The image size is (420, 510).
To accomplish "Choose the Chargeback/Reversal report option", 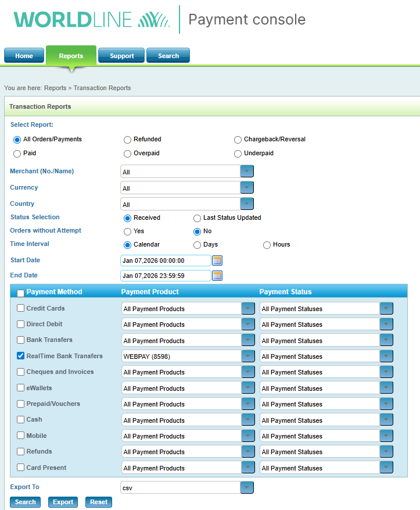I will coord(238,140).
